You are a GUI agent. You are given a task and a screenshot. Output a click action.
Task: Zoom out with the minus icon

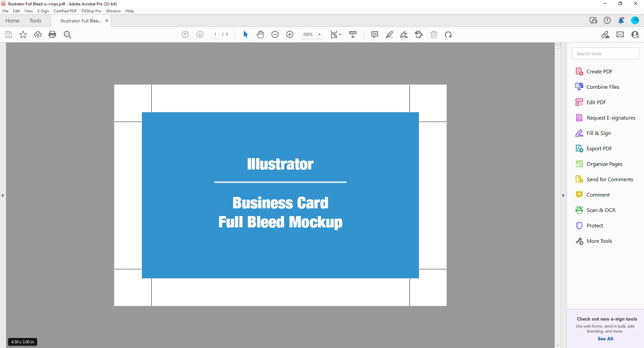(275, 34)
